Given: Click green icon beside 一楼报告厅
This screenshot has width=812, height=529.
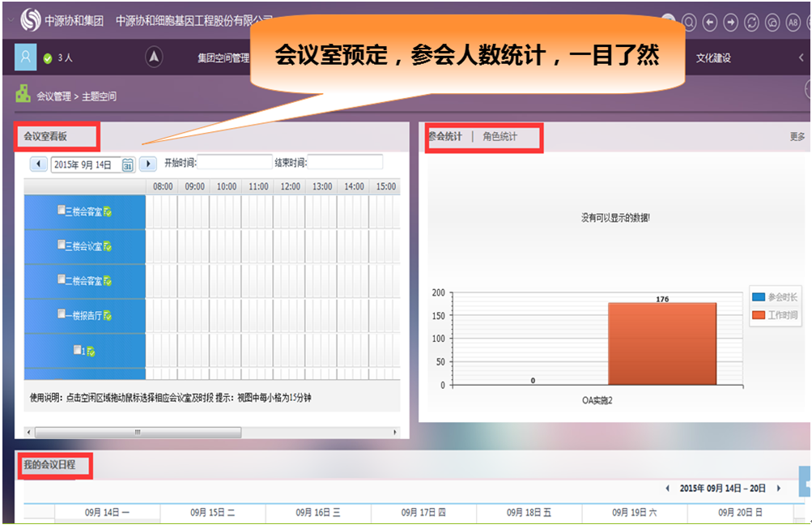Looking at the screenshot, I should tap(108, 316).
